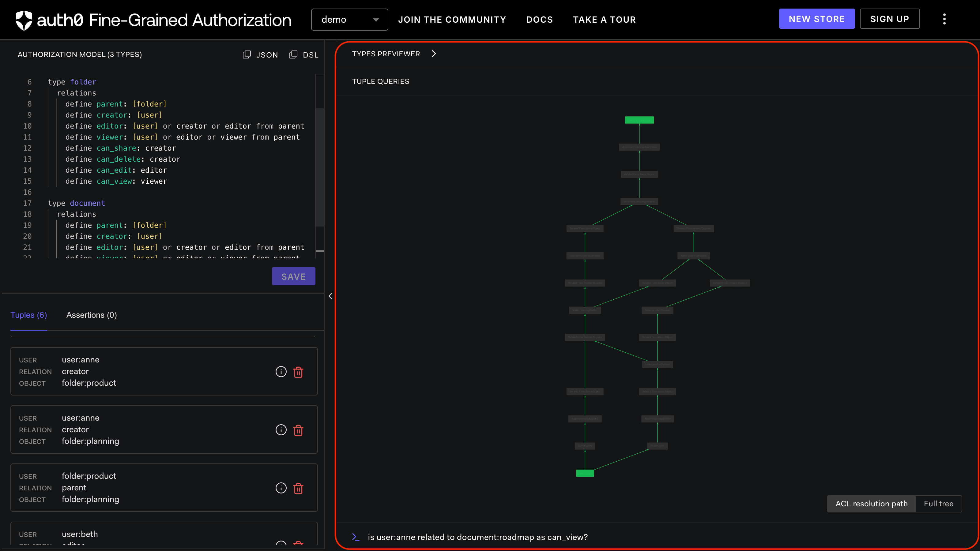The height and width of the screenshot is (551, 980).
Task: Select the user:beth tuple card
Action: tap(164, 534)
